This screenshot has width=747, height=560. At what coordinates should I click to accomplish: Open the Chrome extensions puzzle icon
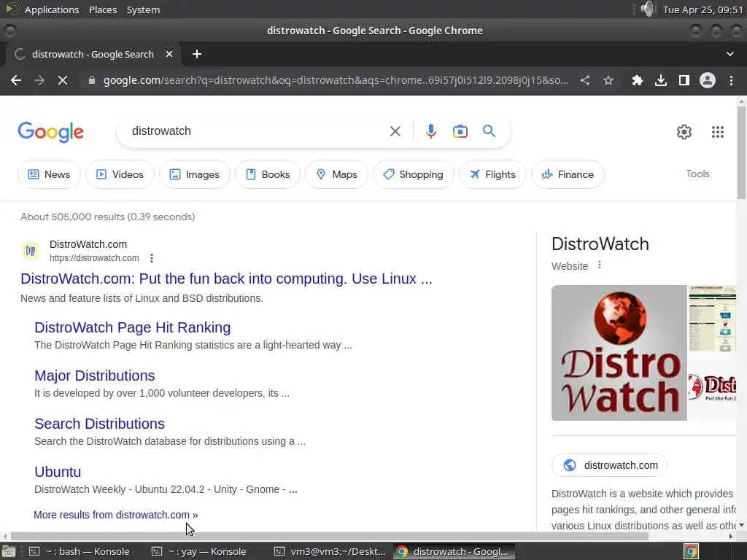[x=637, y=80]
